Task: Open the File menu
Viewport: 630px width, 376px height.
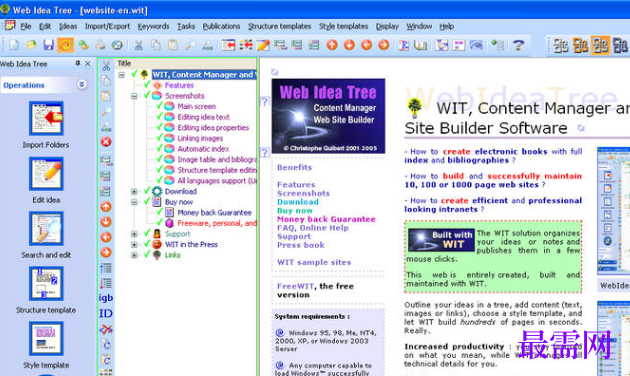Action: click(26, 27)
